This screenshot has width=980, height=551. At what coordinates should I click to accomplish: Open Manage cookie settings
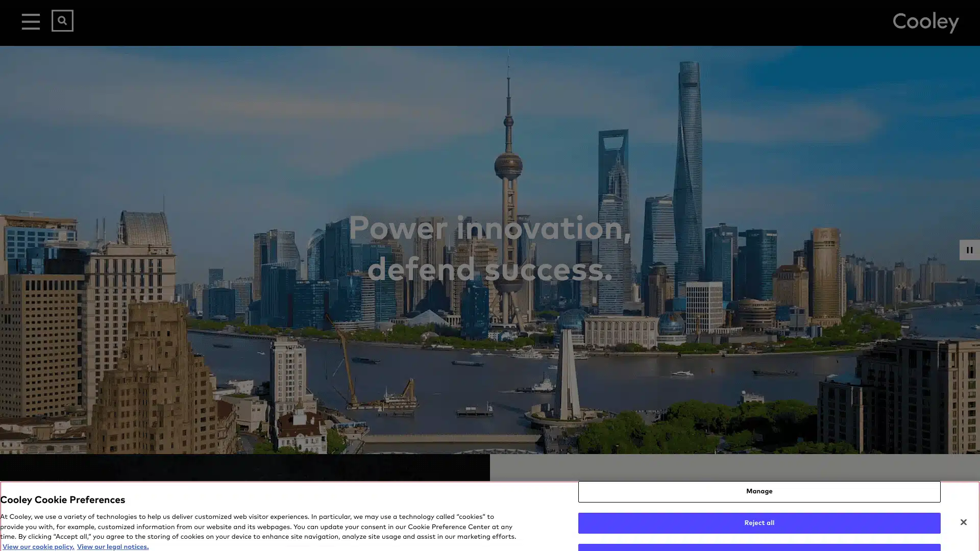click(759, 491)
